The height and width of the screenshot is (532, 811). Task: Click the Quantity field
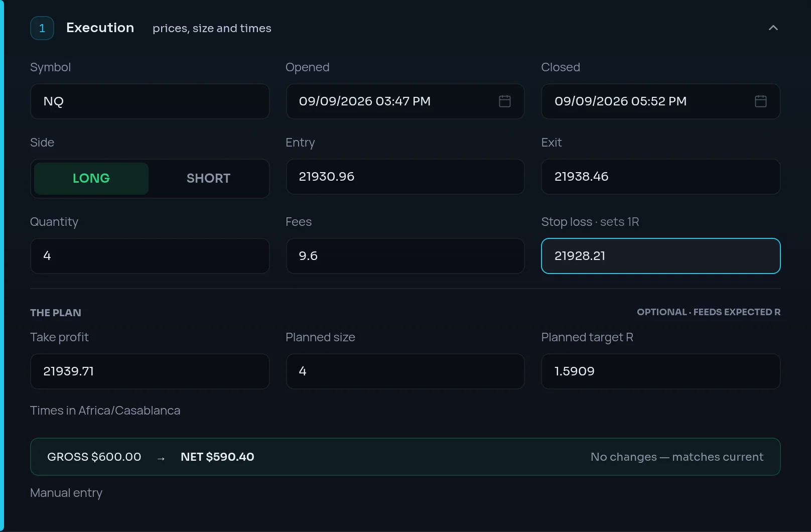(x=150, y=256)
